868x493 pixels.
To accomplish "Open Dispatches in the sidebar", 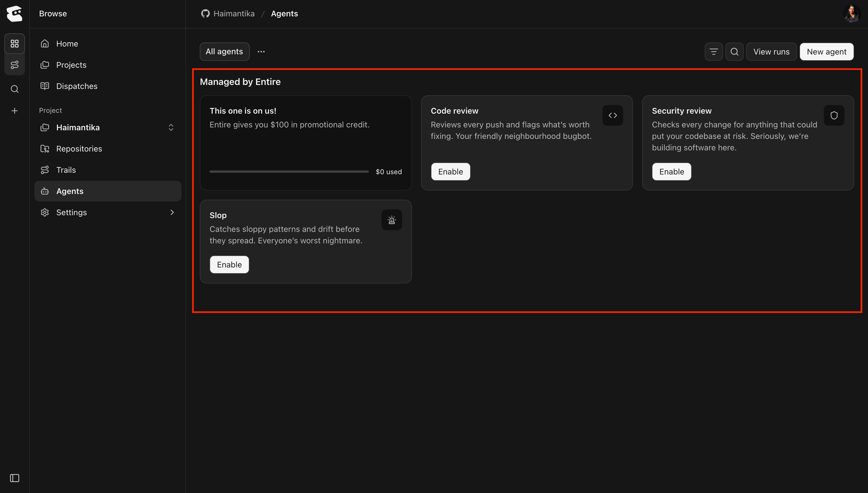I will [x=108, y=86].
